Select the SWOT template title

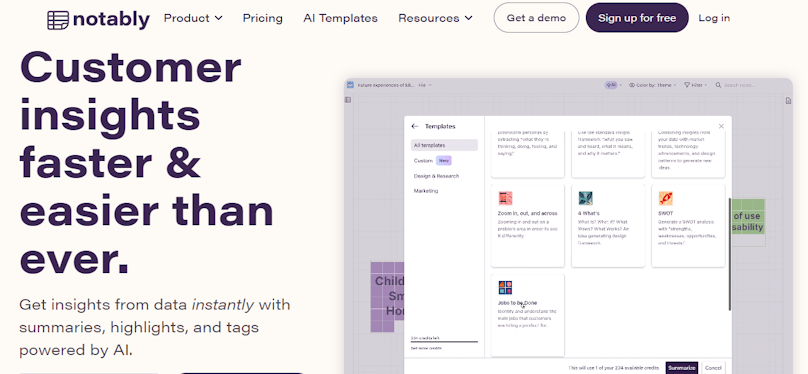click(x=666, y=213)
